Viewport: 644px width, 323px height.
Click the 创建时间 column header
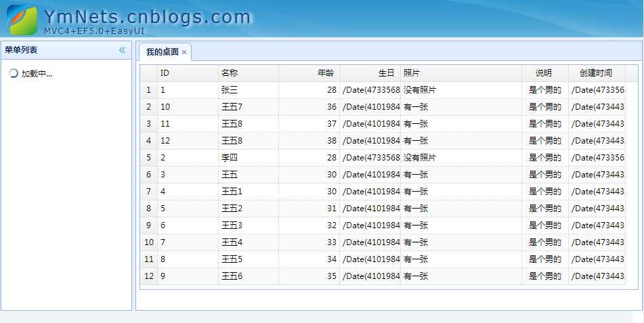tap(597, 73)
